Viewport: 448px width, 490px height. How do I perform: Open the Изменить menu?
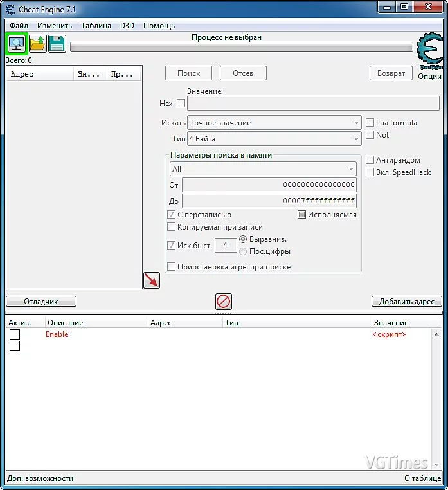coord(55,26)
